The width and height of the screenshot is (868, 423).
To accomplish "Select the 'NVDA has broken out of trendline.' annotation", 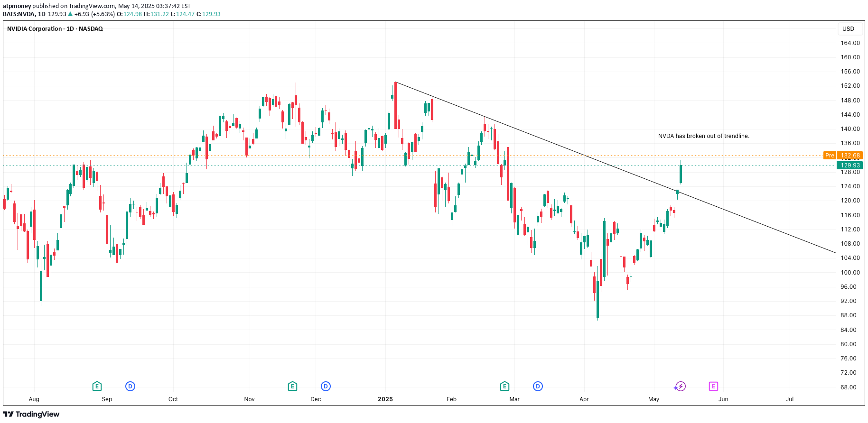I will coord(704,136).
